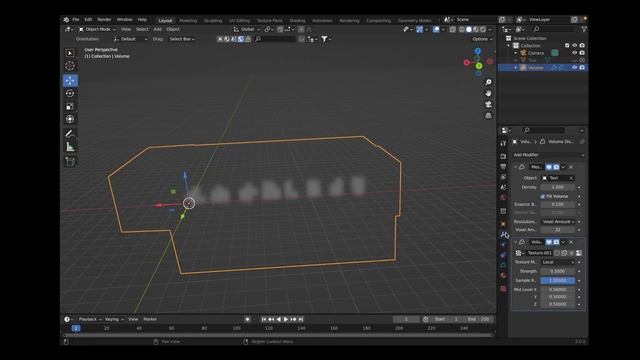The image size is (640, 360).
Task: Open Texture Mapping Local dropdown
Action: pyautogui.click(x=558, y=262)
